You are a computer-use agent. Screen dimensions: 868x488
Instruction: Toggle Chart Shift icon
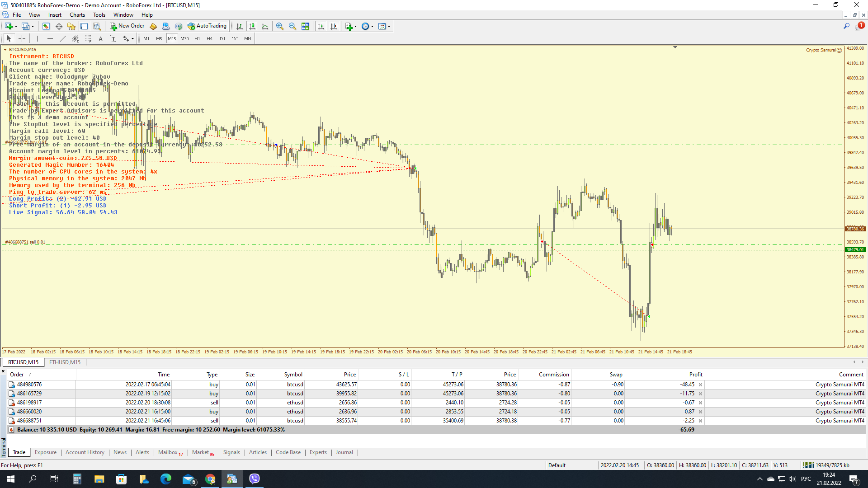(334, 26)
